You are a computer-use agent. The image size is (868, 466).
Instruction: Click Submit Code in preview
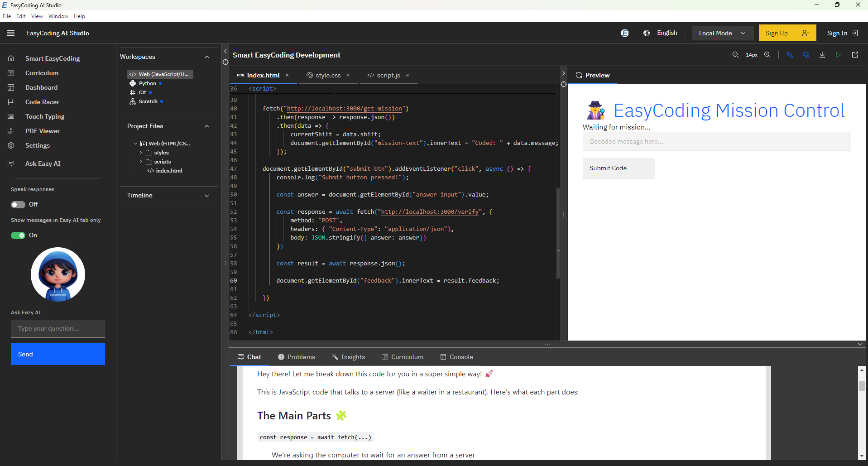(x=619, y=168)
